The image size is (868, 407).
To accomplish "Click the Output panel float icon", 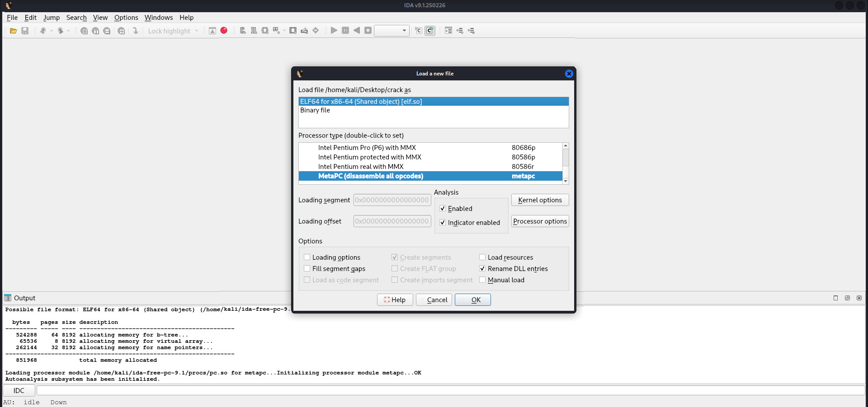I will click(847, 298).
